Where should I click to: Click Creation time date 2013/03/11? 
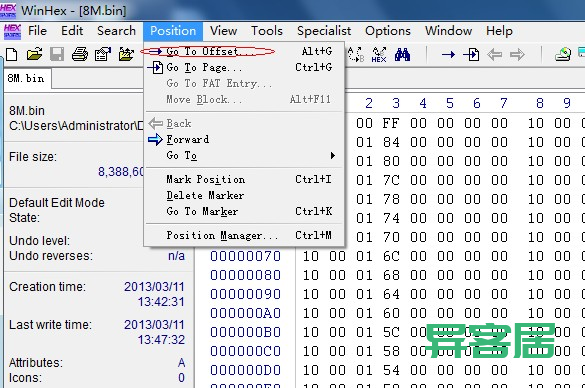pyautogui.click(x=154, y=287)
